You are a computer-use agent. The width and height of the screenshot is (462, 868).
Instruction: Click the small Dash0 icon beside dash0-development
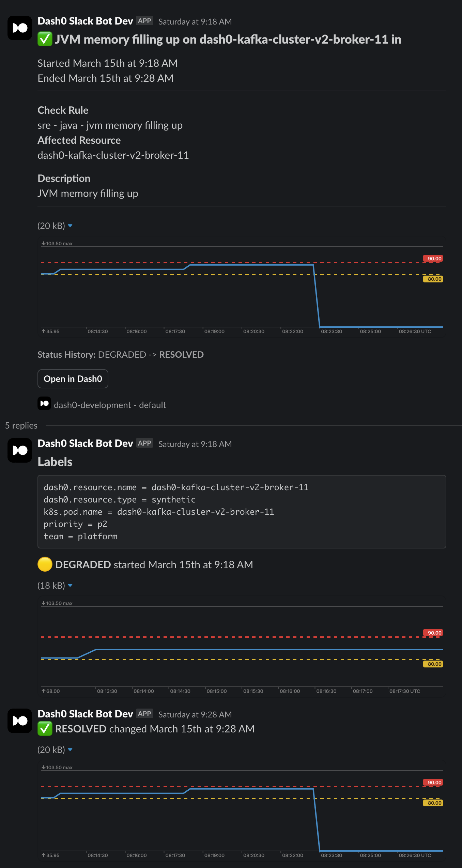coord(44,404)
